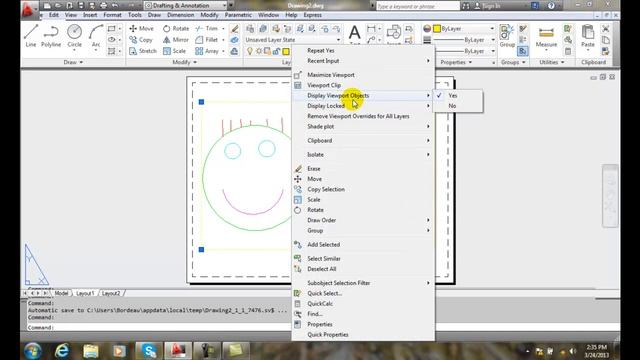Click Deselect All in context menu
640x360 pixels.
[363, 269]
